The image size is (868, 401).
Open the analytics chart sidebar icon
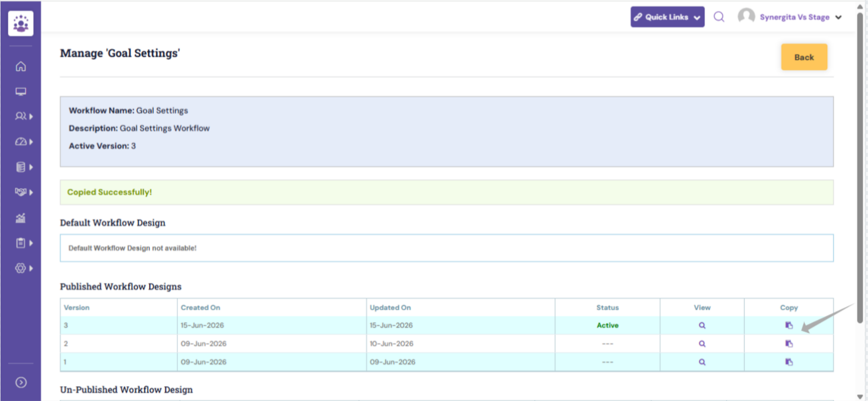[21, 218]
